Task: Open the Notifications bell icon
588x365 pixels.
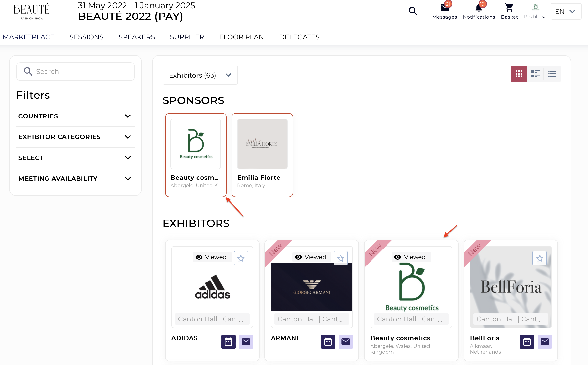Action: coord(479,8)
